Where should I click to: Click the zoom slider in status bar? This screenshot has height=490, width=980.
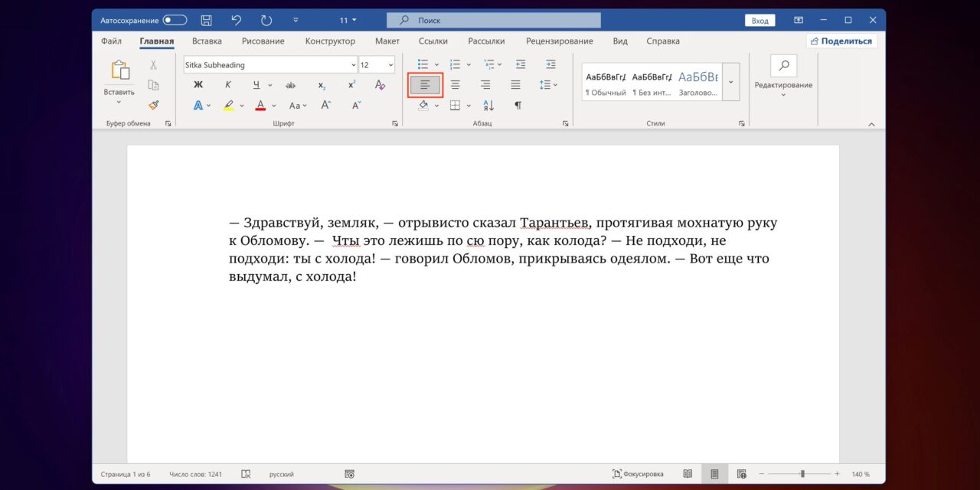click(x=802, y=474)
